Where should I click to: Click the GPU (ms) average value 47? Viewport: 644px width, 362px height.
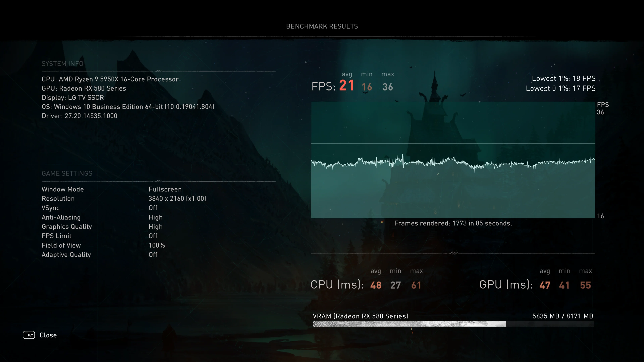(545, 285)
